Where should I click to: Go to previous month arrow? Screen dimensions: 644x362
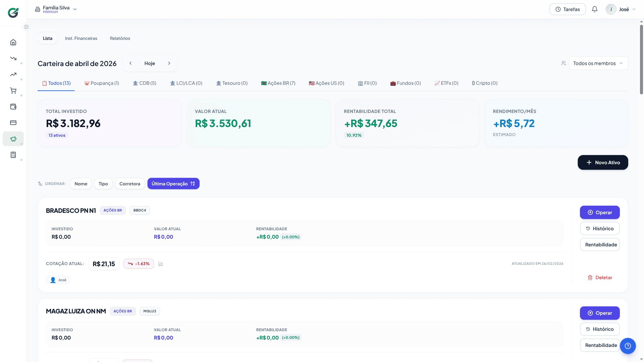coord(130,63)
